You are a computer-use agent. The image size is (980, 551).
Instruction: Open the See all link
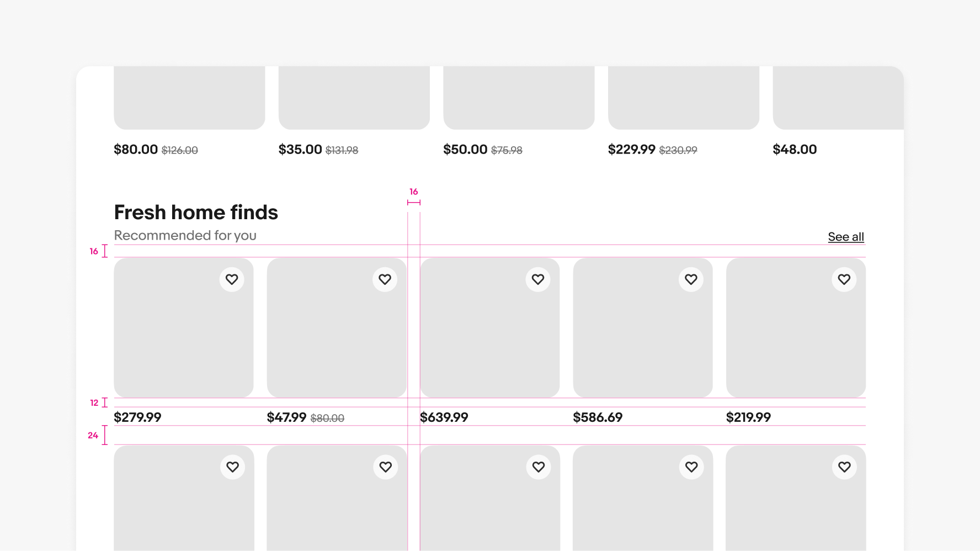846,236
